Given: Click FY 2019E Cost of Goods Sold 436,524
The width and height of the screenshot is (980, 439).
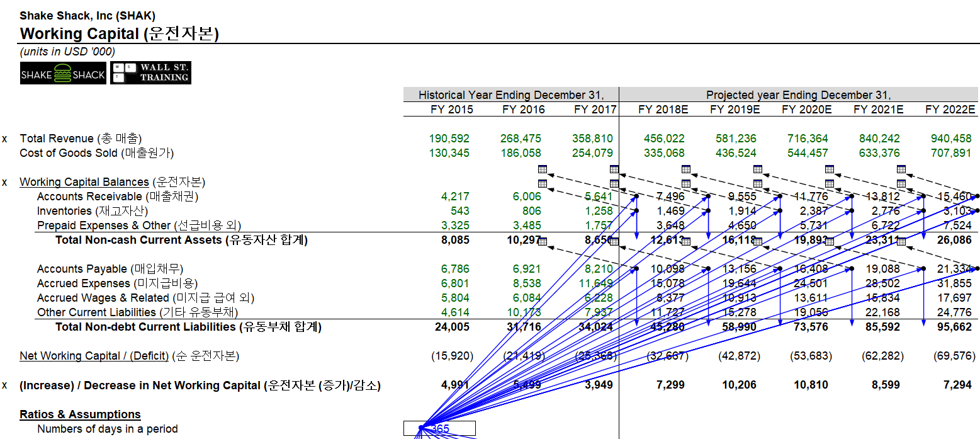Looking at the screenshot, I should (736, 153).
